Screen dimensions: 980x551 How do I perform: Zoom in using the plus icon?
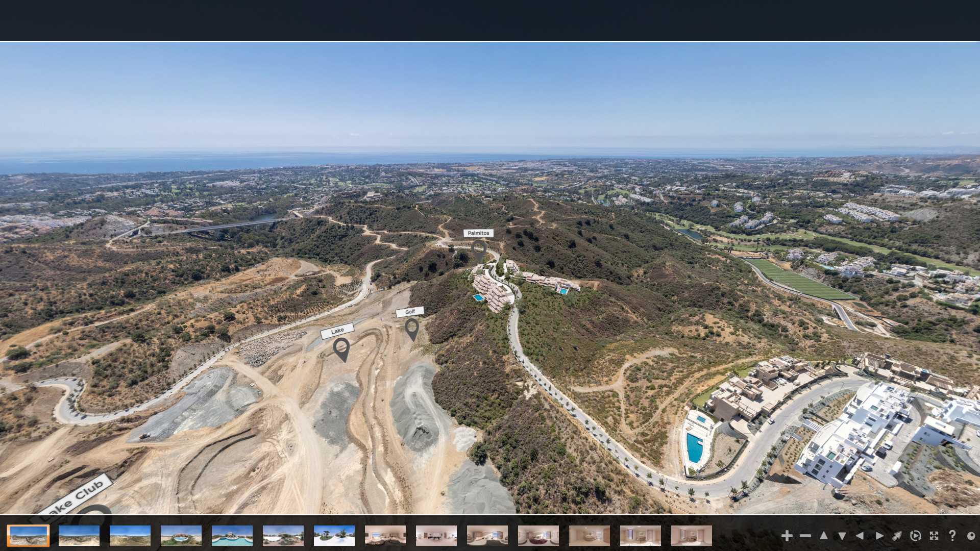coord(787,536)
